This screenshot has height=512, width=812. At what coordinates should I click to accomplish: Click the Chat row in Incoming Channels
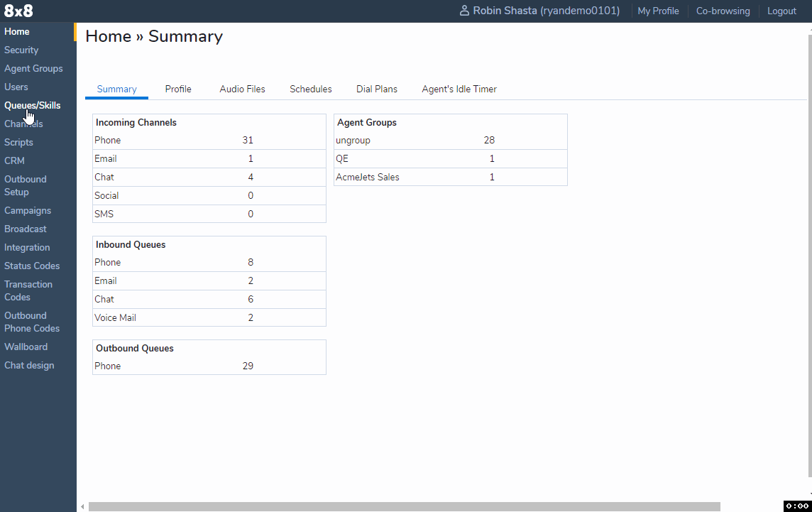tap(209, 178)
